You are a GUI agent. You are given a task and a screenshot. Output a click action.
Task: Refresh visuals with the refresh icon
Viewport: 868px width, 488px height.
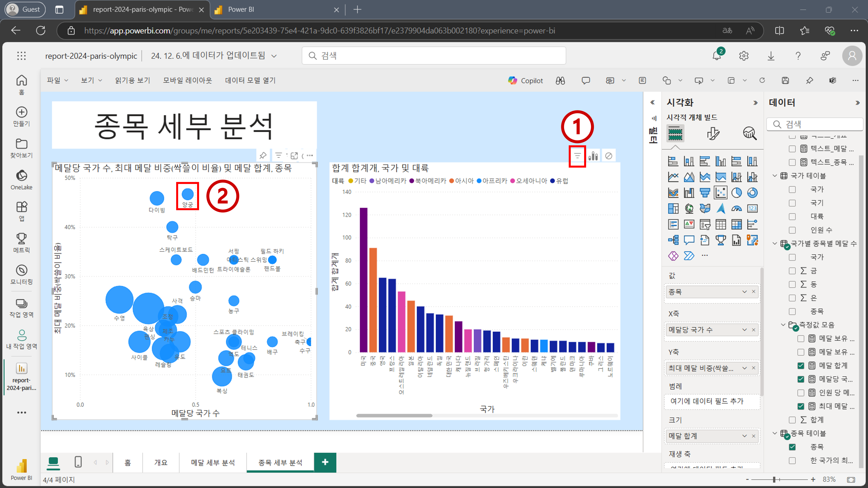(762, 80)
